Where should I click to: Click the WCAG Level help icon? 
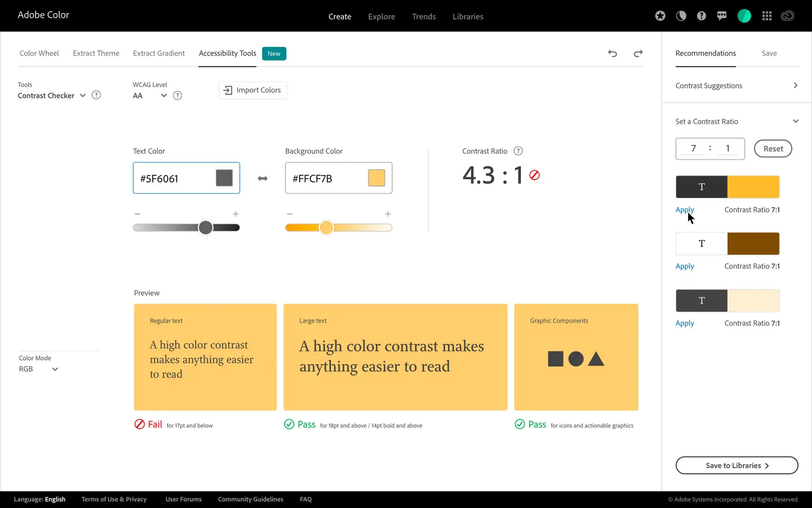tap(177, 96)
